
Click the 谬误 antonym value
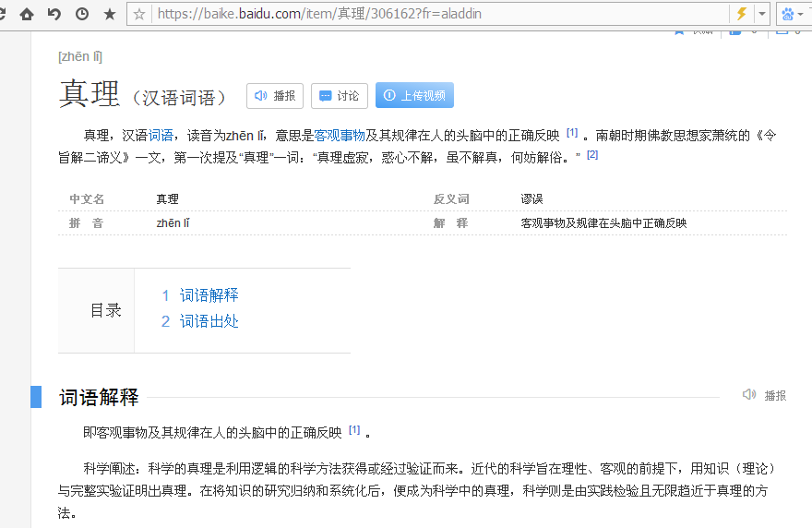(531, 199)
